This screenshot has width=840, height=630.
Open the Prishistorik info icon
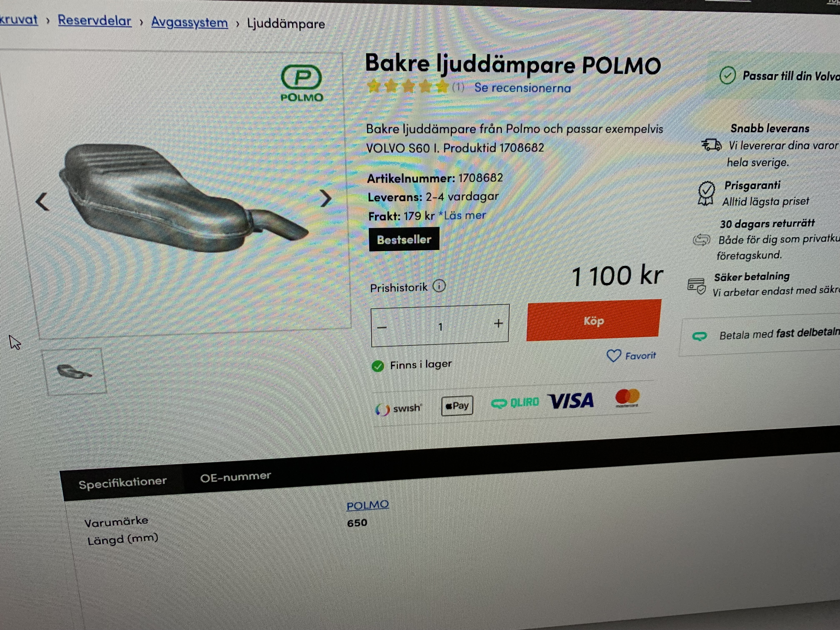point(439,286)
